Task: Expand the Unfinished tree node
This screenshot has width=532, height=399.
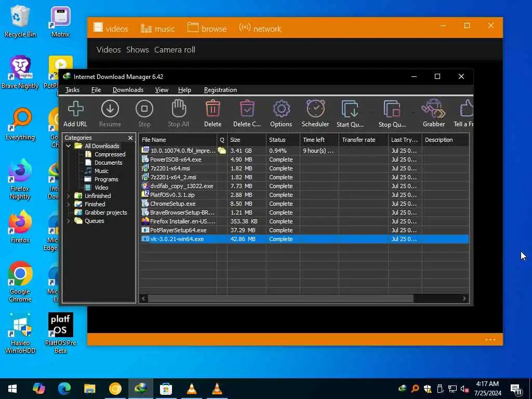Action: tap(69, 196)
